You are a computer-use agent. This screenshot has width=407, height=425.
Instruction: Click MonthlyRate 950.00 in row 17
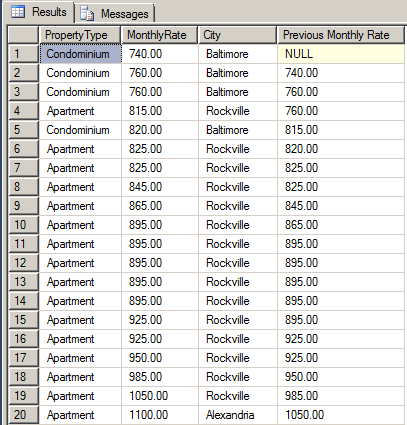coord(160,358)
